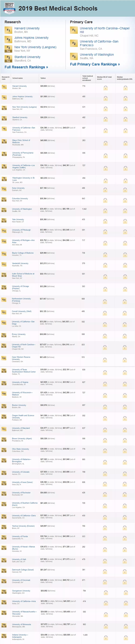Click the locked GPA icon for Harvard University
Viewport: 135px width, 644px height.
click(125, 88)
